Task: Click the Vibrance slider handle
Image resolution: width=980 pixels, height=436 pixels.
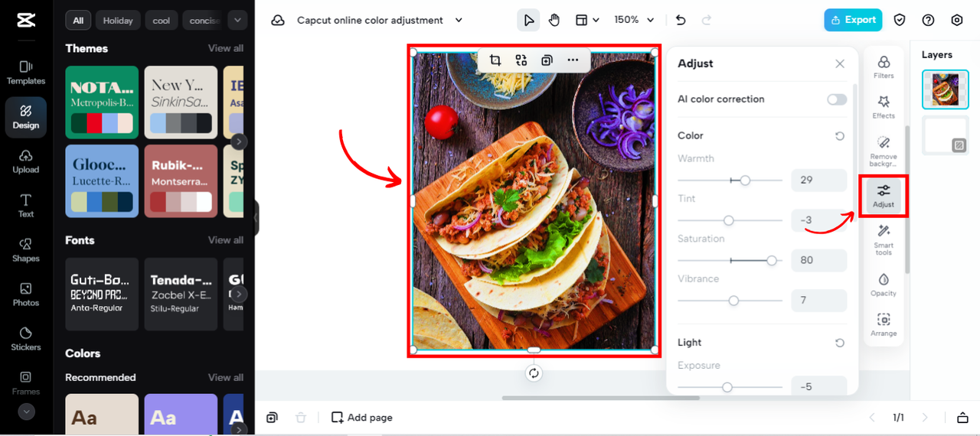Action: (x=733, y=301)
